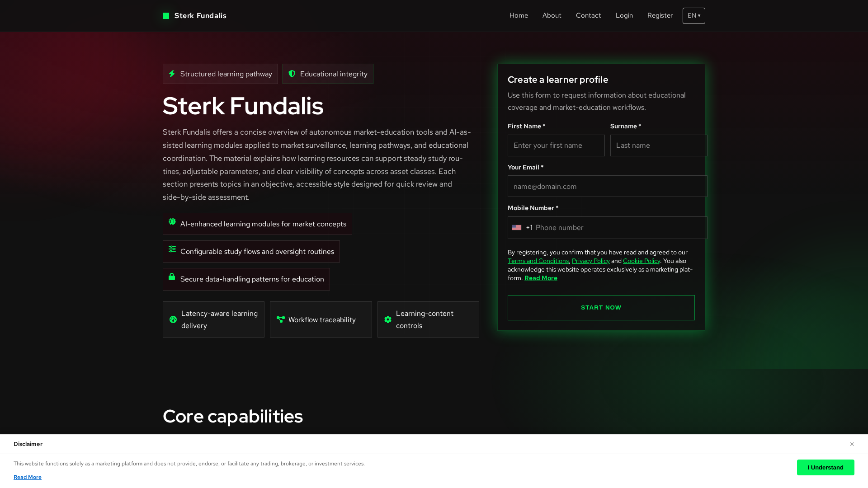The width and height of the screenshot is (868, 488).
Task: Focus the Surname input field
Action: point(659,145)
